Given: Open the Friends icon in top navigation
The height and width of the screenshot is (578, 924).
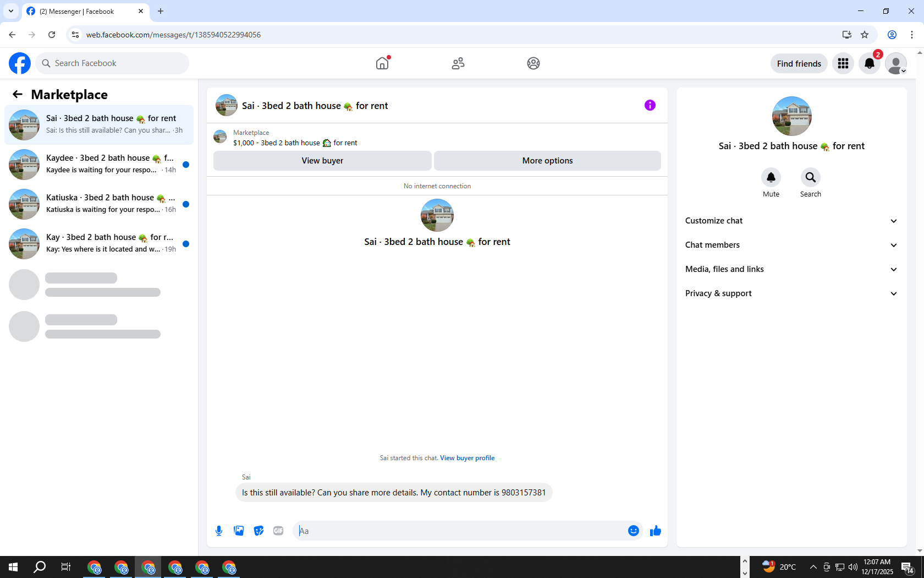Looking at the screenshot, I should pos(458,63).
